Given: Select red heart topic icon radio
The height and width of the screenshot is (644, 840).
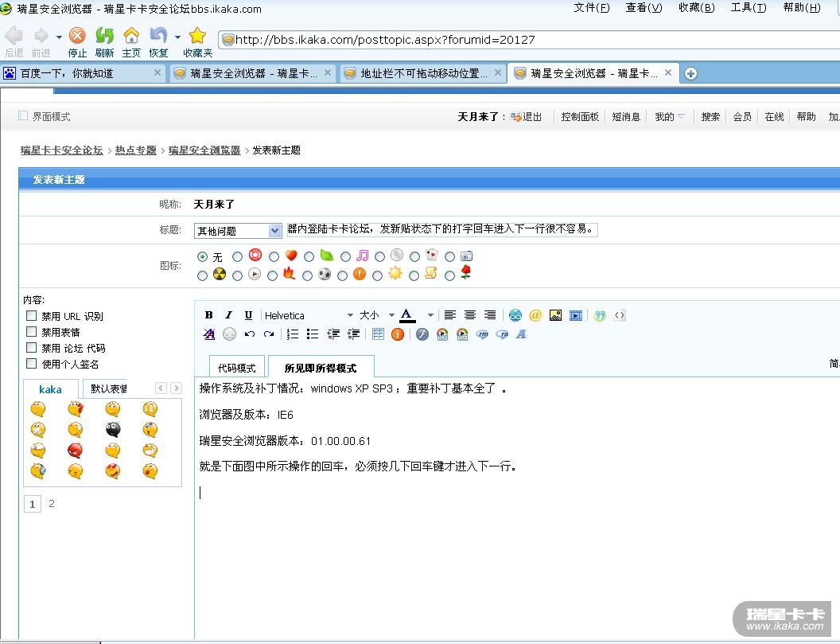Looking at the screenshot, I should pos(274,257).
